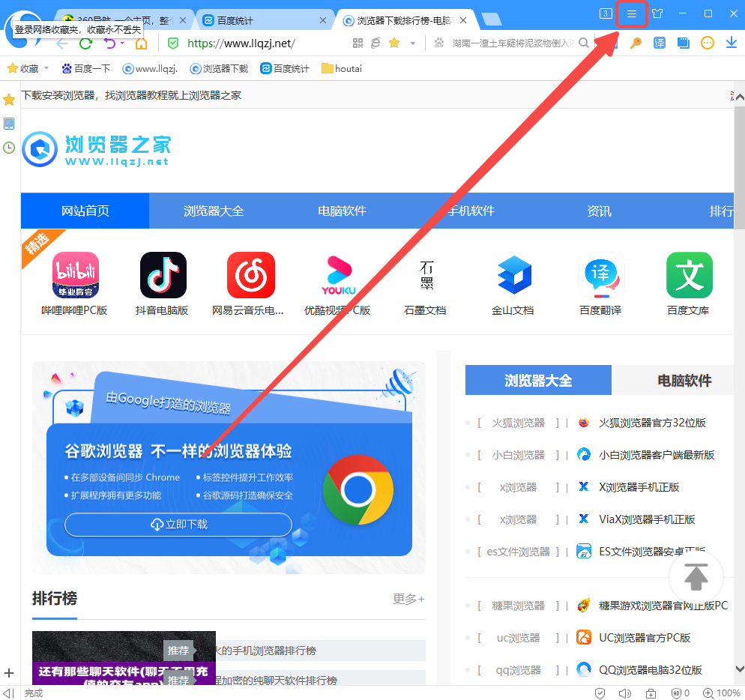Go to the home page with the orange house icon
This screenshot has width=745, height=700.
(141, 43)
